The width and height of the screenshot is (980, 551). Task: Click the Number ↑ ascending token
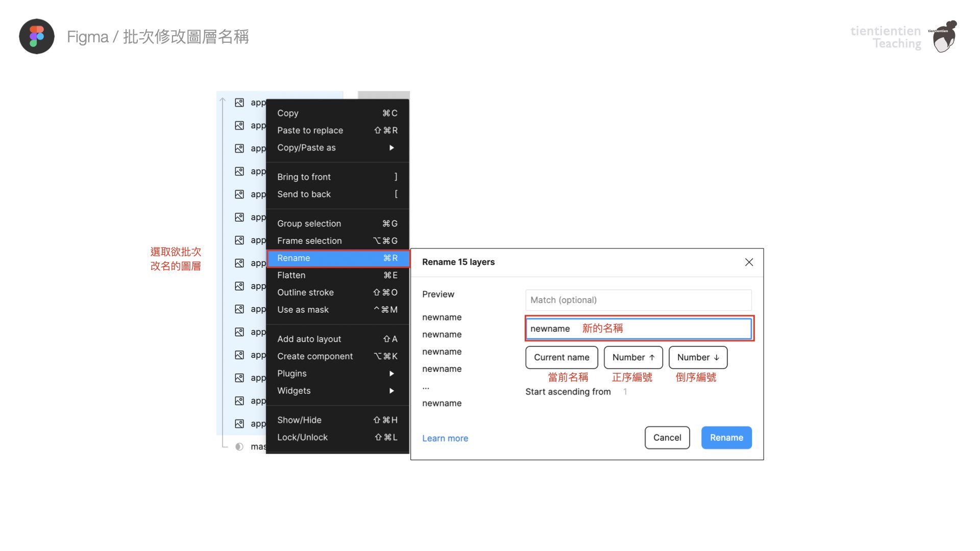pyautogui.click(x=633, y=357)
